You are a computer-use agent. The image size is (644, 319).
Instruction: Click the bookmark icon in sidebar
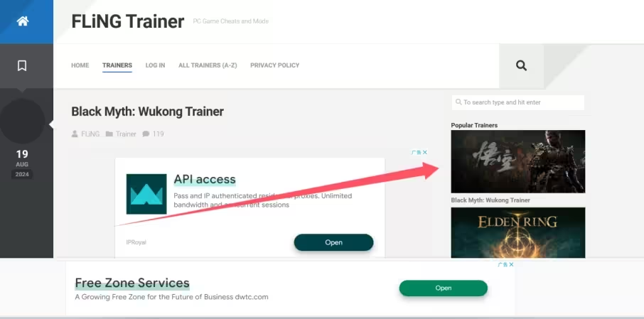point(22,65)
